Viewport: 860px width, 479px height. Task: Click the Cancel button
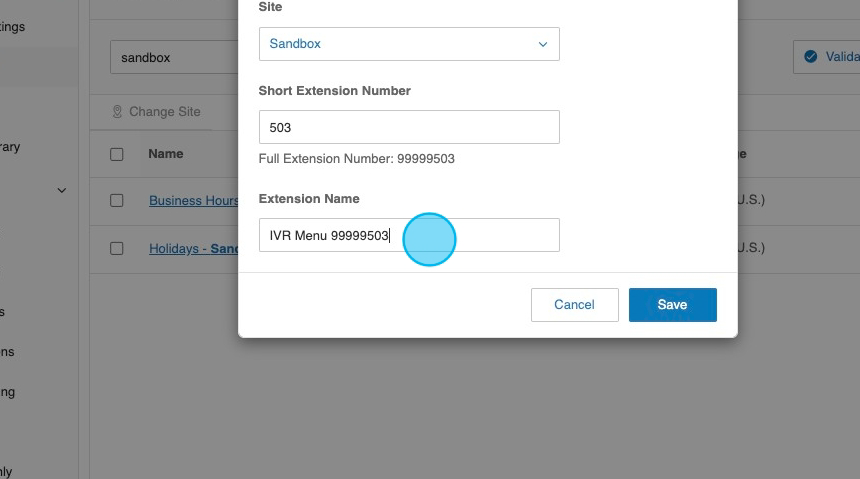(x=574, y=304)
